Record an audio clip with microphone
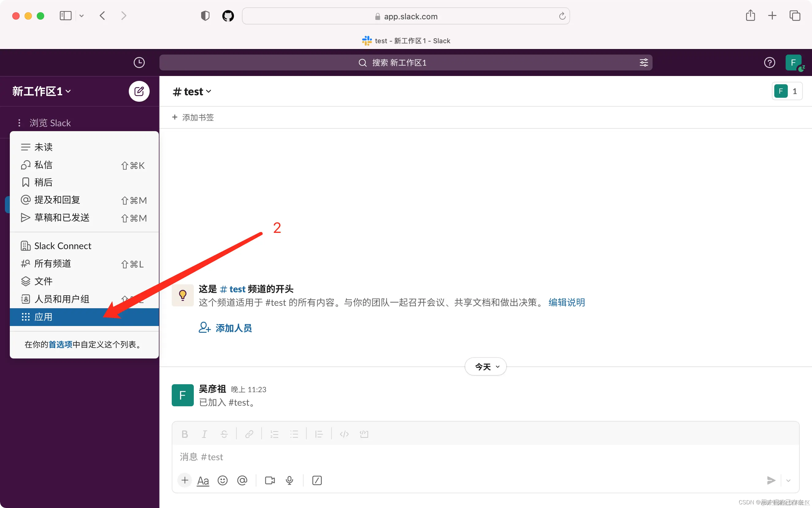Image resolution: width=812 pixels, height=508 pixels. (x=289, y=480)
